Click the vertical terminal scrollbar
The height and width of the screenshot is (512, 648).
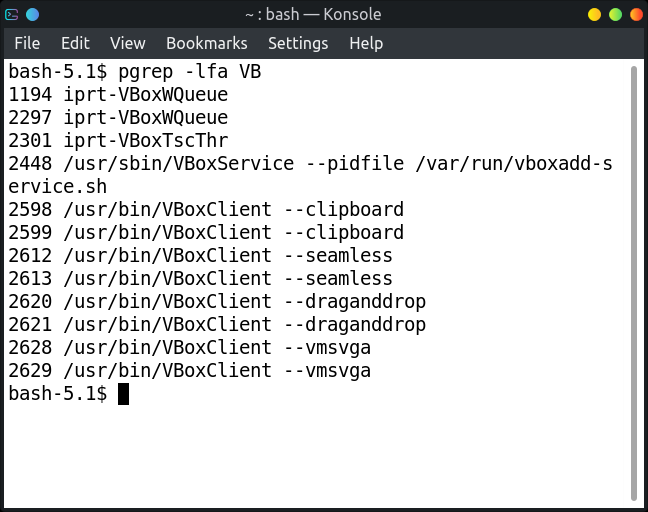[x=634, y=283]
